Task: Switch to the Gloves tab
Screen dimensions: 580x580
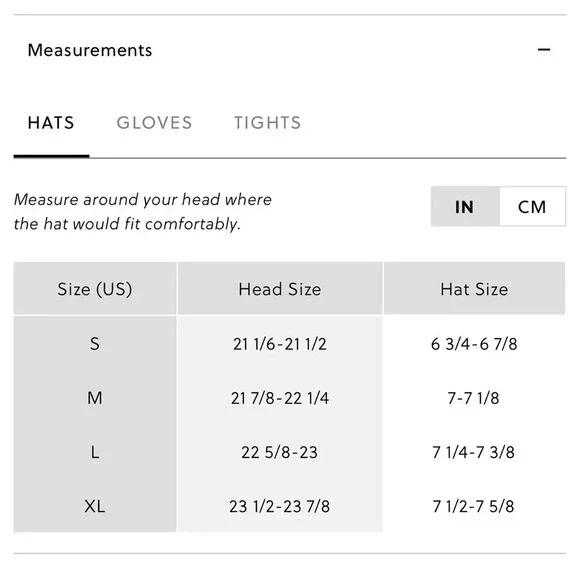Action: [154, 123]
